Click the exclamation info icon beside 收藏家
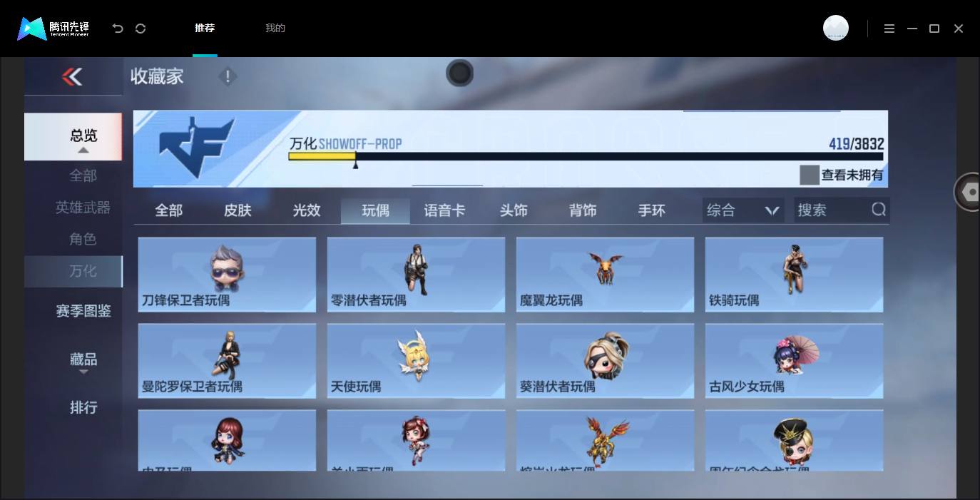 (228, 76)
